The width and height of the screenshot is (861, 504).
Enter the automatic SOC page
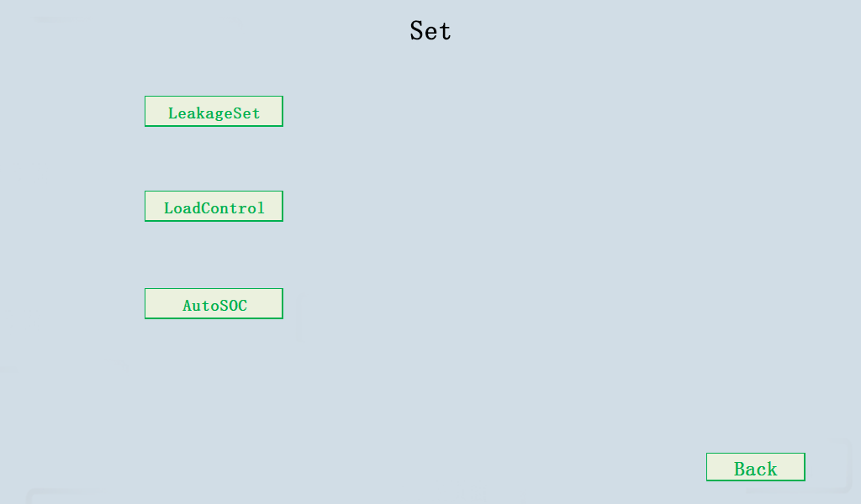[x=214, y=304]
